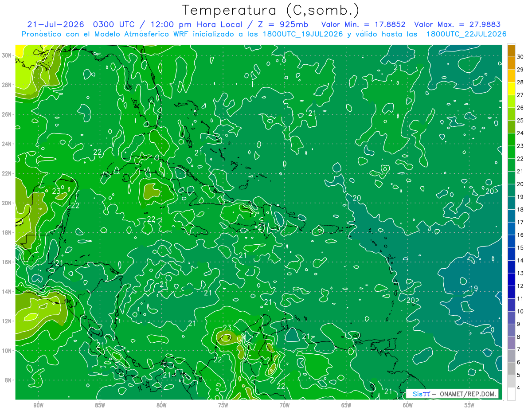Click the "70W" longitude axis label

point(285,406)
